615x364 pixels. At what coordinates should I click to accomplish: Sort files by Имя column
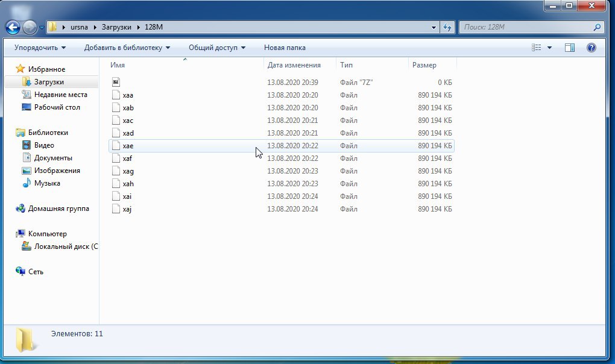(x=185, y=65)
